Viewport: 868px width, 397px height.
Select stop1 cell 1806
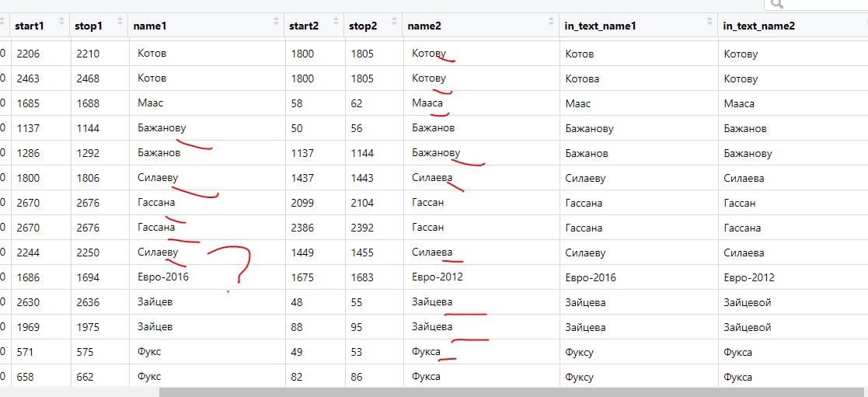(87, 178)
